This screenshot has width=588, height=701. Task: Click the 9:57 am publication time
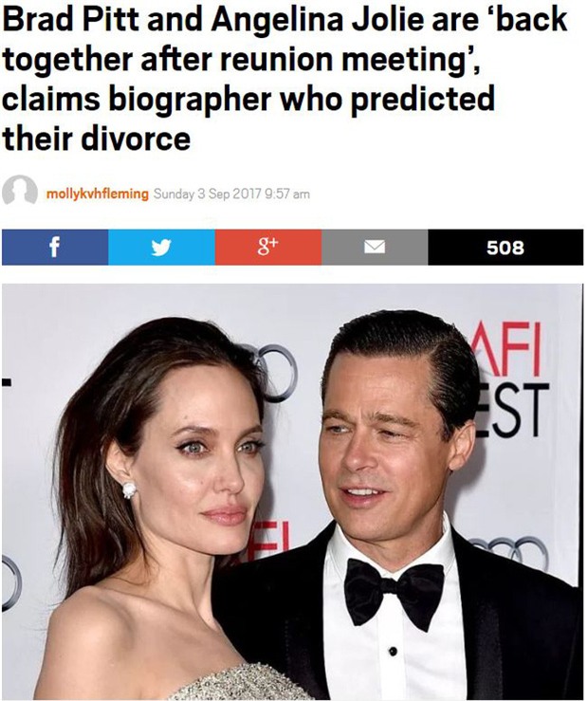coord(287,194)
